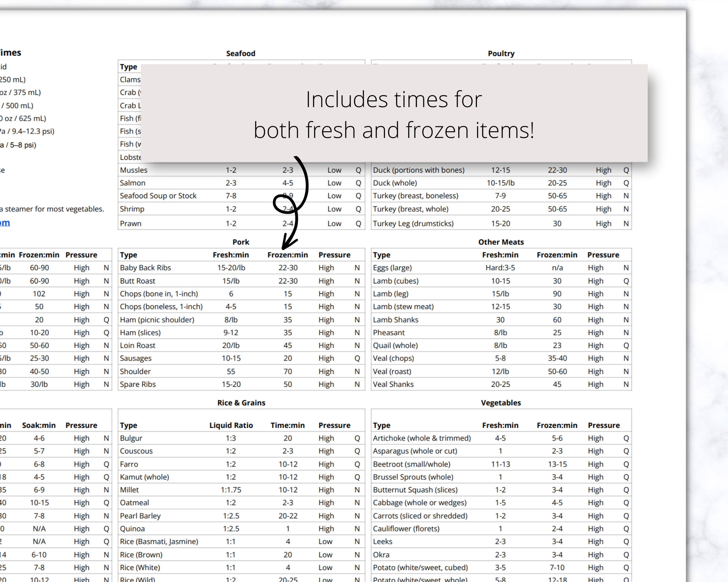Select the Poultry section title
The height and width of the screenshot is (582, 728).
pos(501,53)
